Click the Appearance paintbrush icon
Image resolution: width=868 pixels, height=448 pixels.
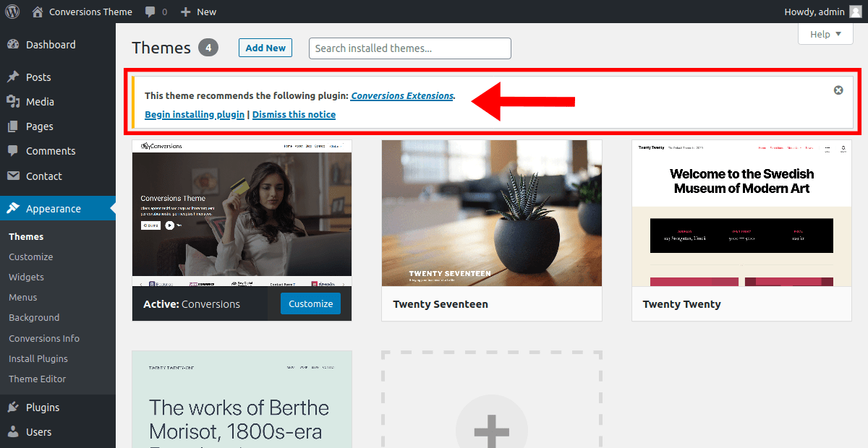point(13,209)
